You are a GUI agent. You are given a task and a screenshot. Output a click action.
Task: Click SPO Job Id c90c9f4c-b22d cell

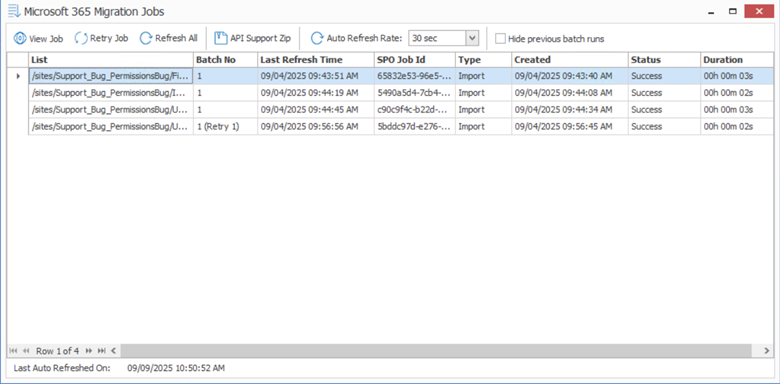415,110
